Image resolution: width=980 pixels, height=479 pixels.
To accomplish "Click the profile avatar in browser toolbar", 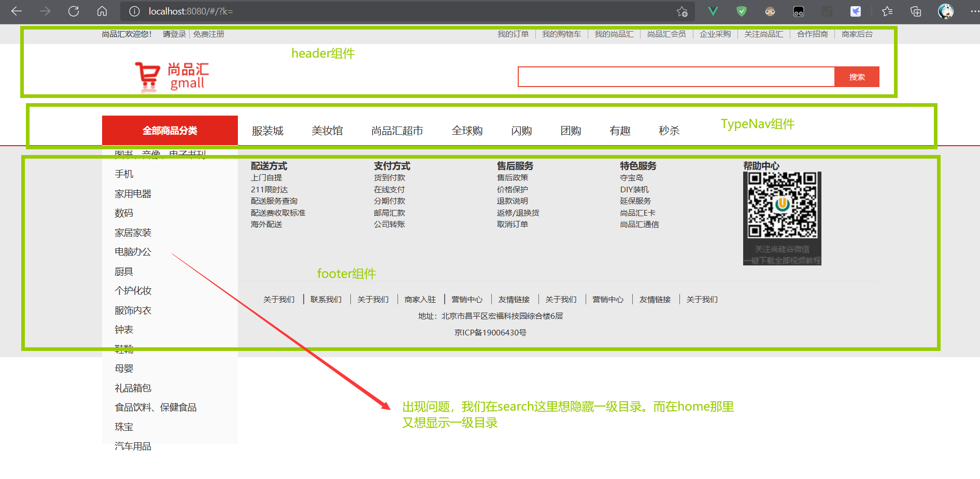I will 945,11.
